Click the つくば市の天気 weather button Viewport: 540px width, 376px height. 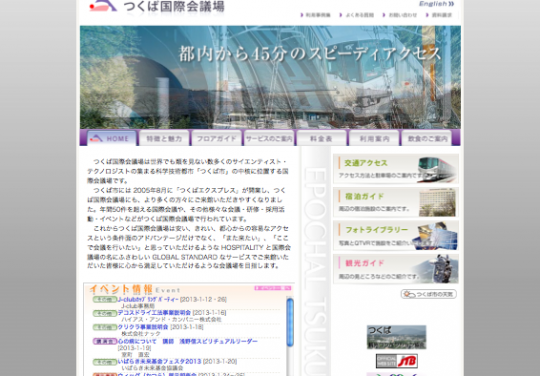point(428,294)
